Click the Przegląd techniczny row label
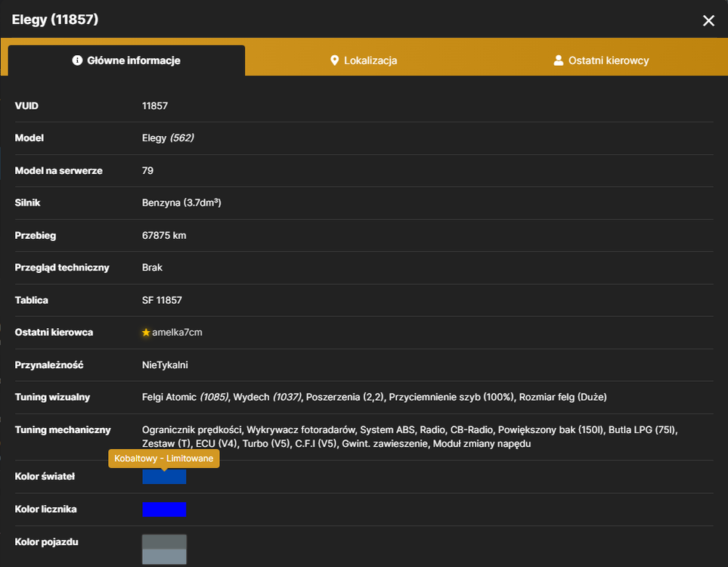Viewport: 728px width, 567px height. click(62, 268)
